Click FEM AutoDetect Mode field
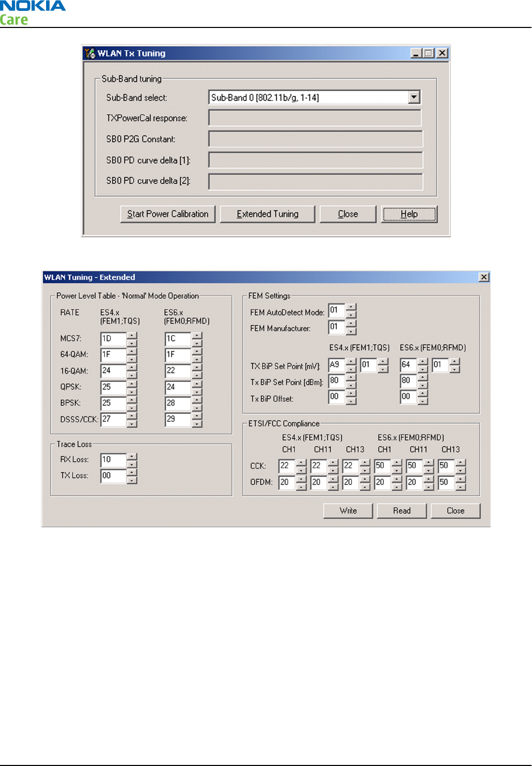This screenshot has height=766, width=532. [x=337, y=311]
